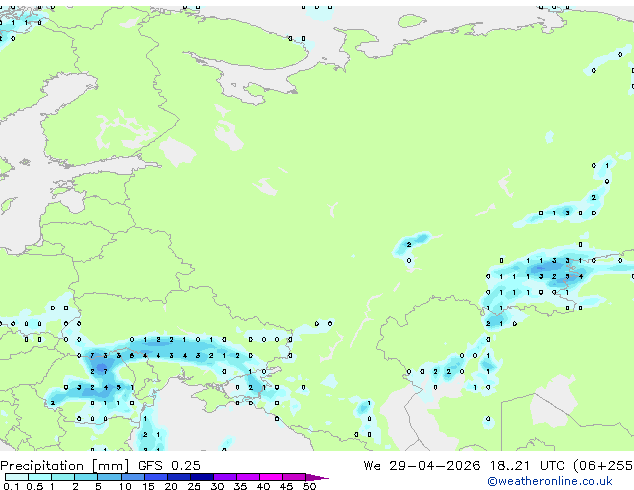Click the '10' legend scale label
Viewport: 634px width, 490px height.
(125, 486)
